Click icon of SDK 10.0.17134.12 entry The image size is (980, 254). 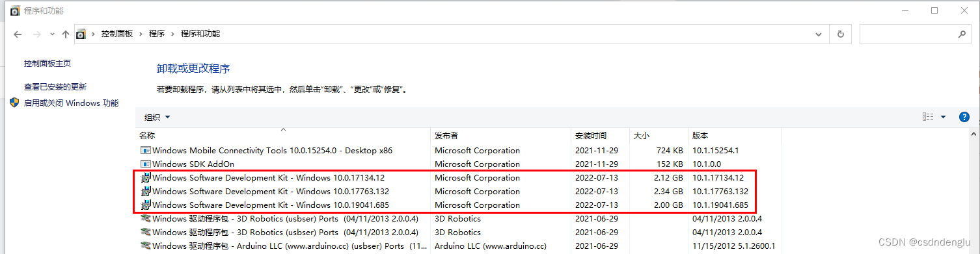[x=146, y=177]
